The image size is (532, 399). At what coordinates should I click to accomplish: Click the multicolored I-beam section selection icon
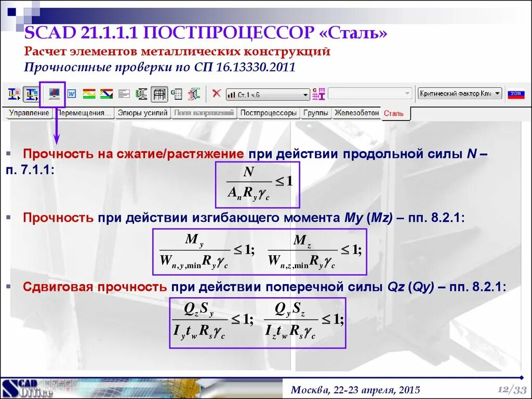[194, 94]
